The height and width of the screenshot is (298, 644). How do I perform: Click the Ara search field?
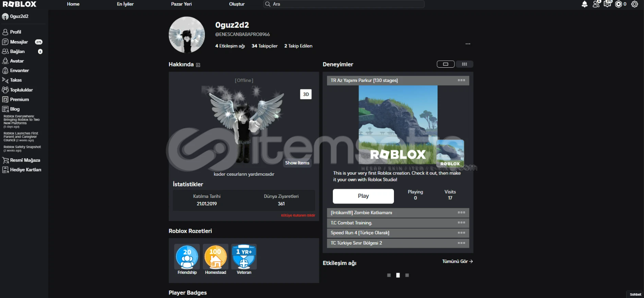[x=344, y=4]
